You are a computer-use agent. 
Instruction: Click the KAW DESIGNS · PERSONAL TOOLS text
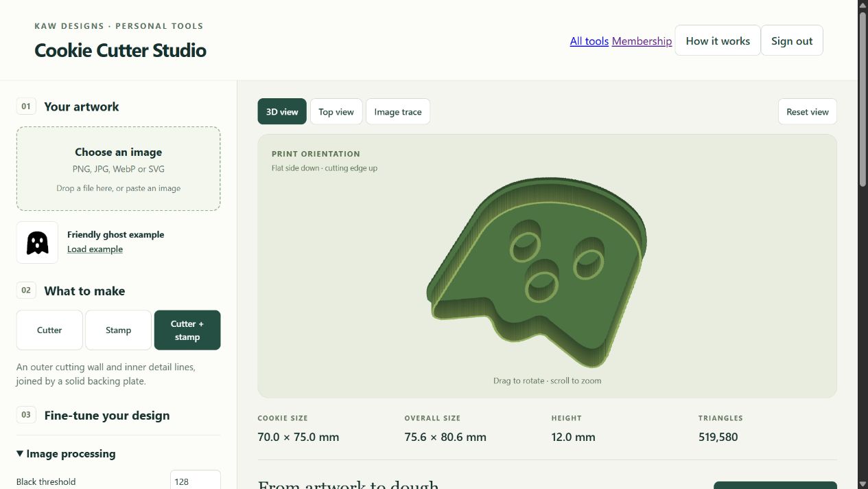(119, 26)
